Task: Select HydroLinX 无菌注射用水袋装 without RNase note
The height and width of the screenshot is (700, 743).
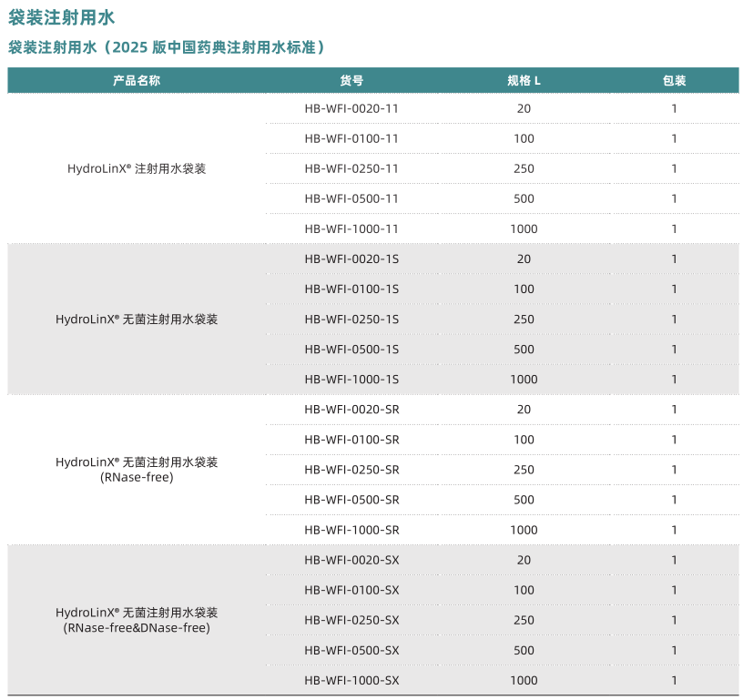Action: (x=137, y=320)
